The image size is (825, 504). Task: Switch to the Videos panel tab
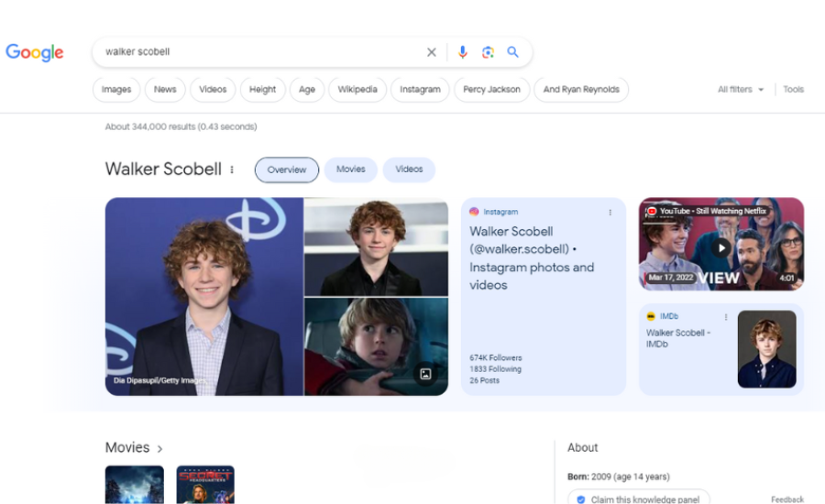(409, 170)
